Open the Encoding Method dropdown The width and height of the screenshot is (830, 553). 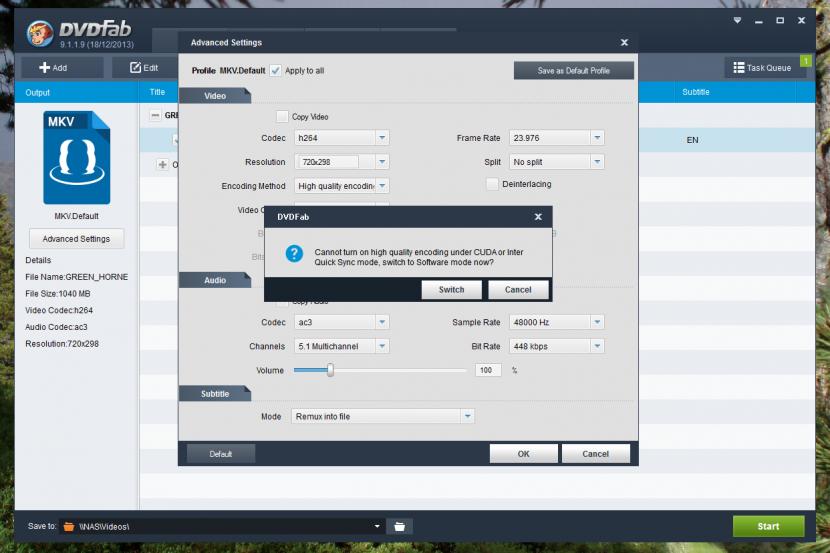[341, 186]
